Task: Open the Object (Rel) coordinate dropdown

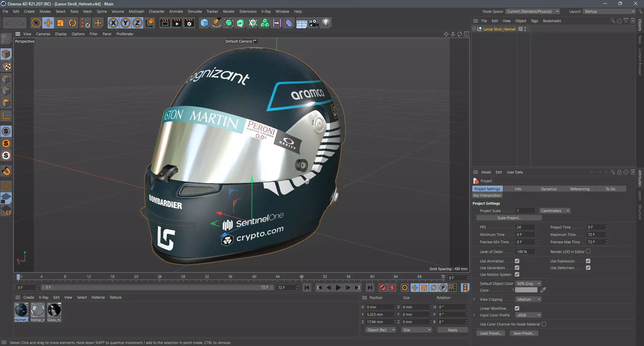Action: click(x=381, y=330)
